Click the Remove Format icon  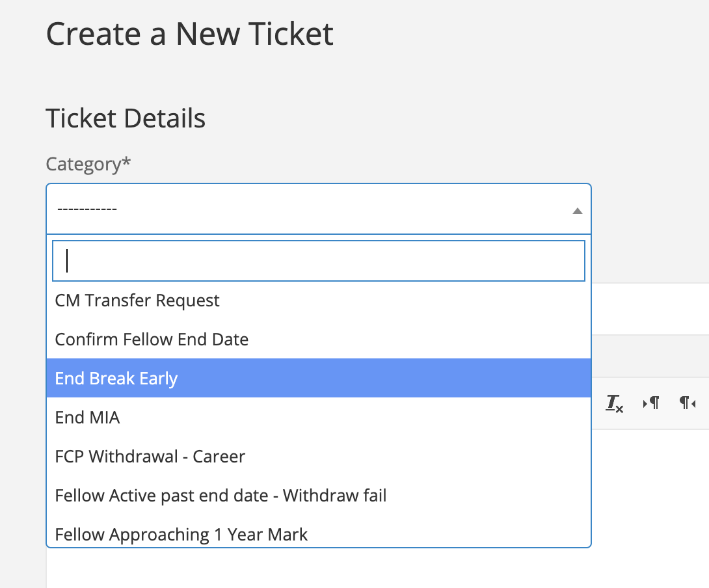click(x=615, y=404)
